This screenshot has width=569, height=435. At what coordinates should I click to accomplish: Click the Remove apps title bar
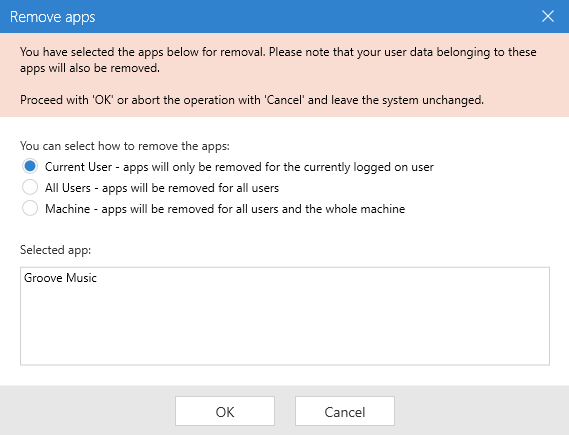click(x=269, y=16)
